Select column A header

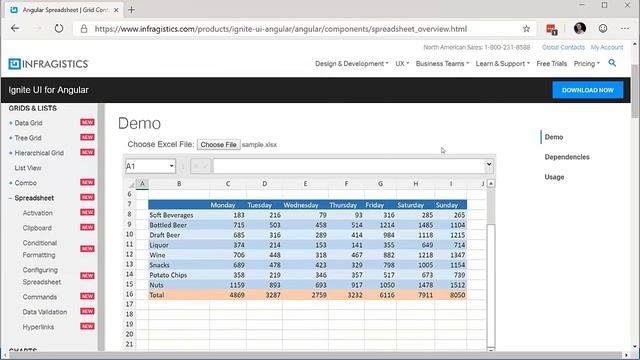(x=142, y=184)
